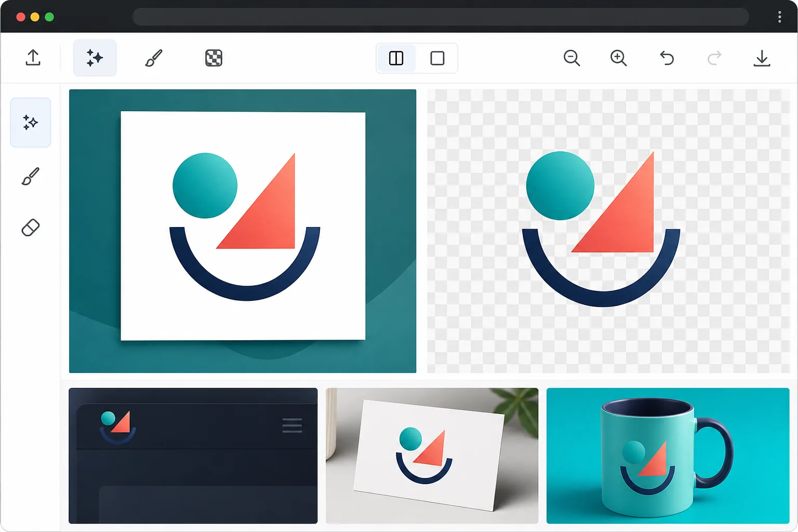798x532 pixels.
Task: Click the zoom in magnifier
Action: point(618,58)
